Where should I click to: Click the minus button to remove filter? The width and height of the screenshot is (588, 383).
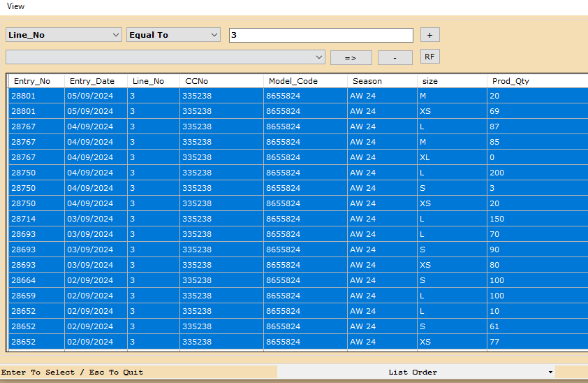[395, 57]
